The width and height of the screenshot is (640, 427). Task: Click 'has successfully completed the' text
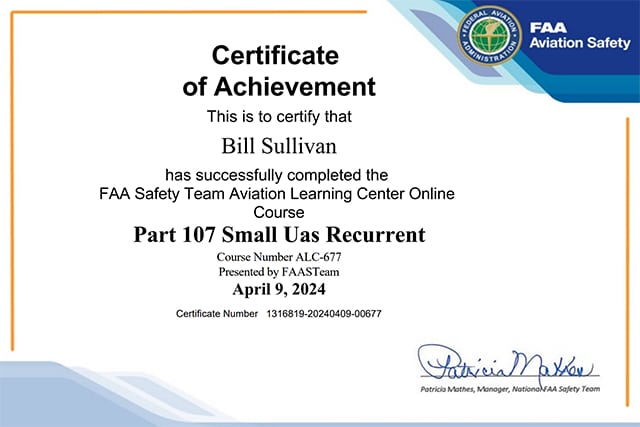(x=276, y=176)
